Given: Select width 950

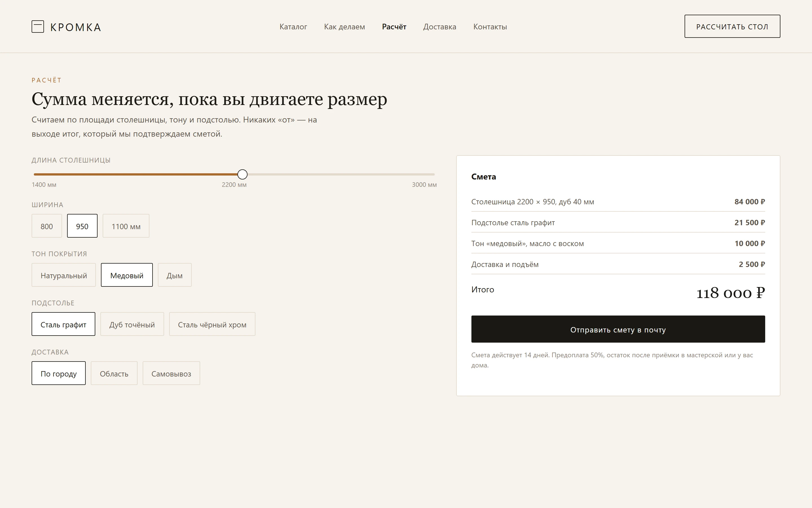Looking at the screenshot, I should [82, 226].
